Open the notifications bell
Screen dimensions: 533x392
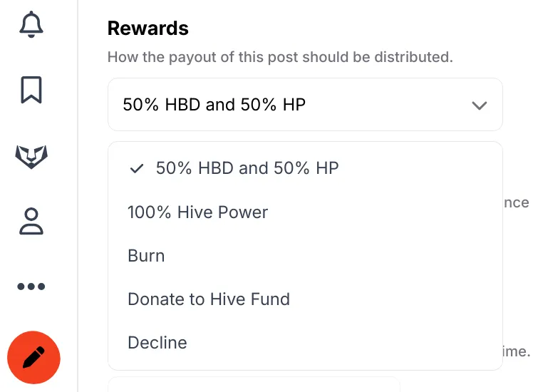click(x=31, y=24)
